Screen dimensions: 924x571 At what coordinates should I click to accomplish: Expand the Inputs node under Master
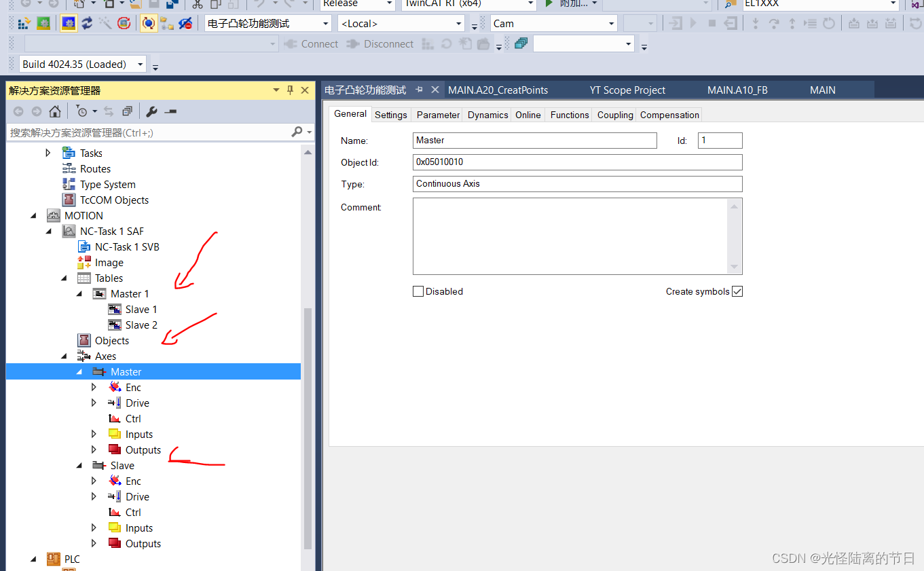click(94, 434)
